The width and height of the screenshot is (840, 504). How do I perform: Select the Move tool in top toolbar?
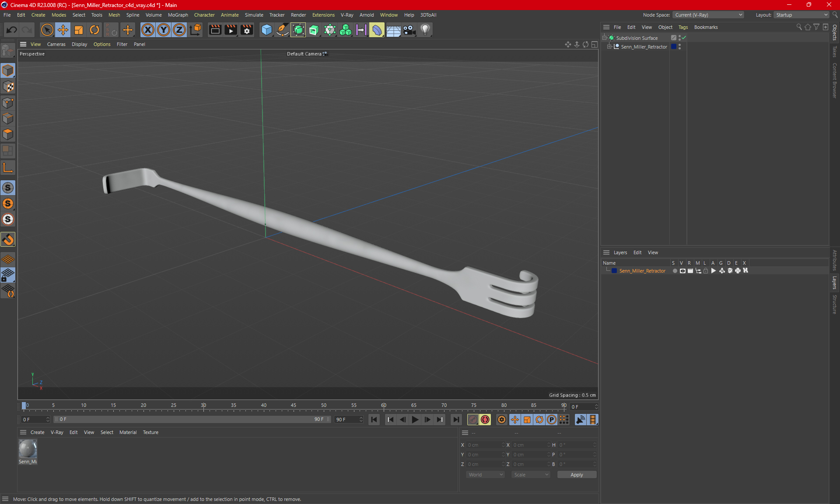tap(63, 30)
